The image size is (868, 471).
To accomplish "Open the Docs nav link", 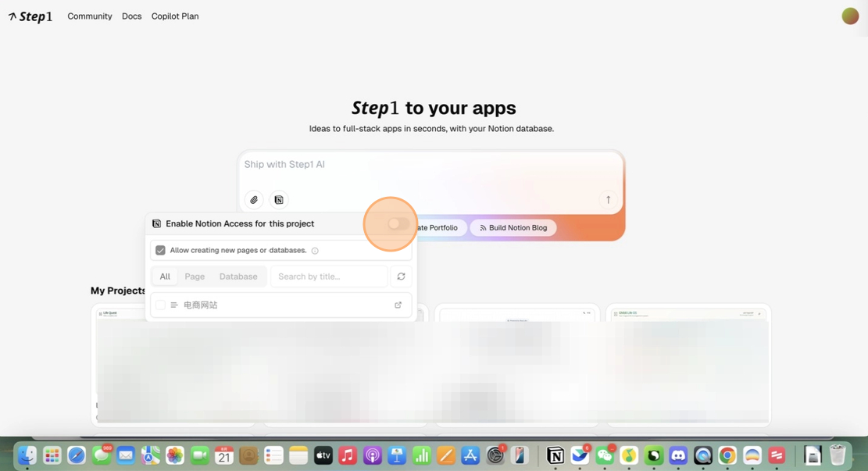I will (132, 16).
